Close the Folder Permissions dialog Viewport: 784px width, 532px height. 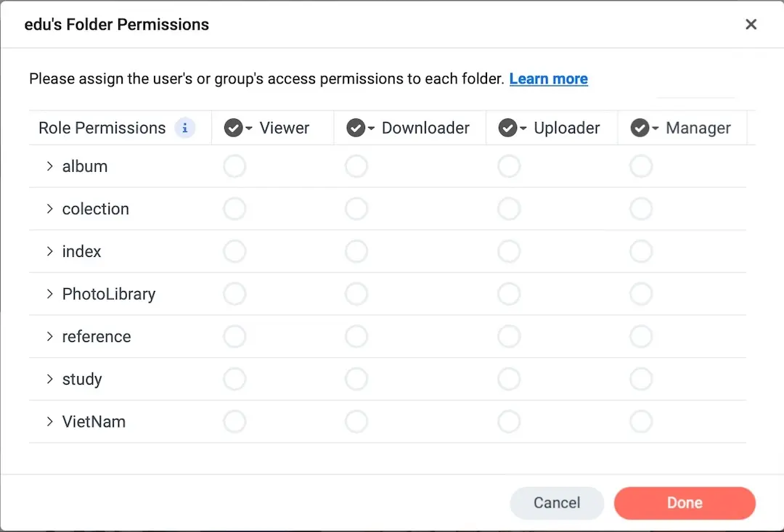coord(751,25)
